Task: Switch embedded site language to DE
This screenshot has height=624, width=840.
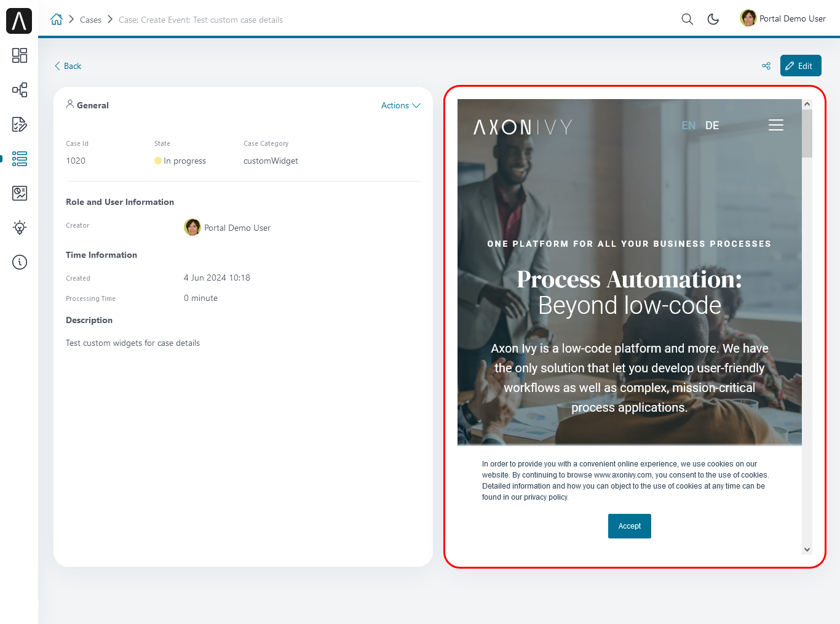Action: point(712,126)
